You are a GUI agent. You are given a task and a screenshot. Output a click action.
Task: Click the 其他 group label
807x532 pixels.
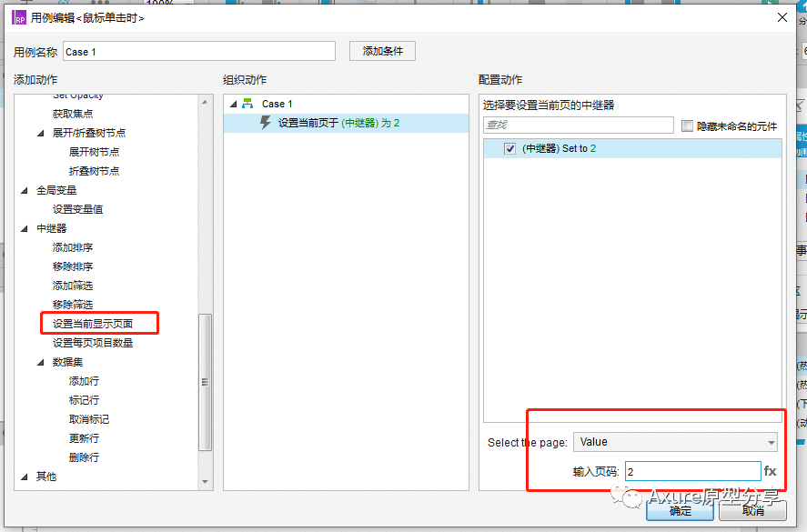46,477
